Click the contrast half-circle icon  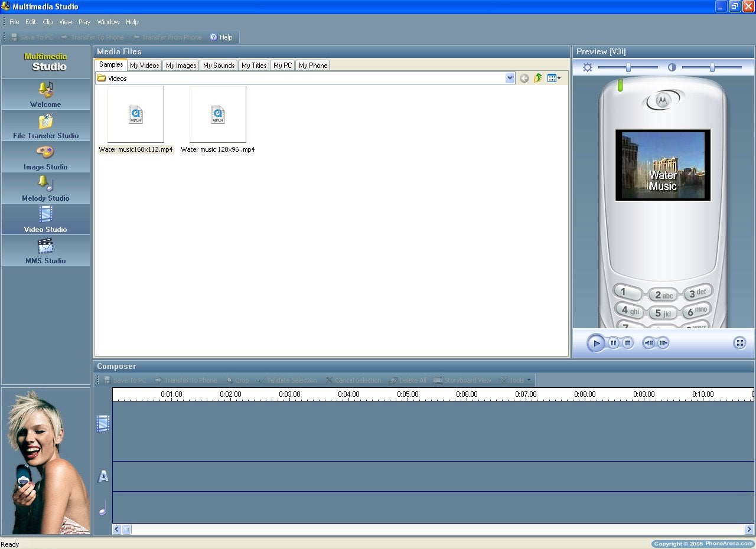[x=672, y=67]
